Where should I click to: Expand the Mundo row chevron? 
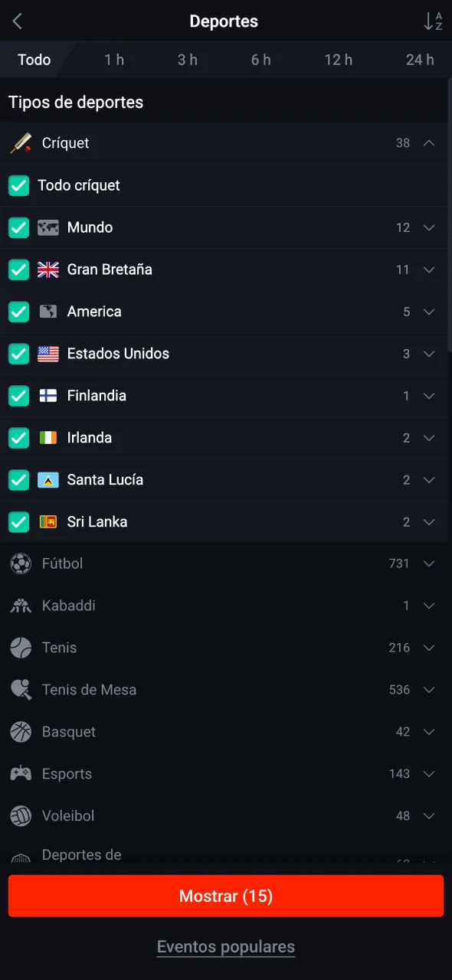click(x=429, y=227)
